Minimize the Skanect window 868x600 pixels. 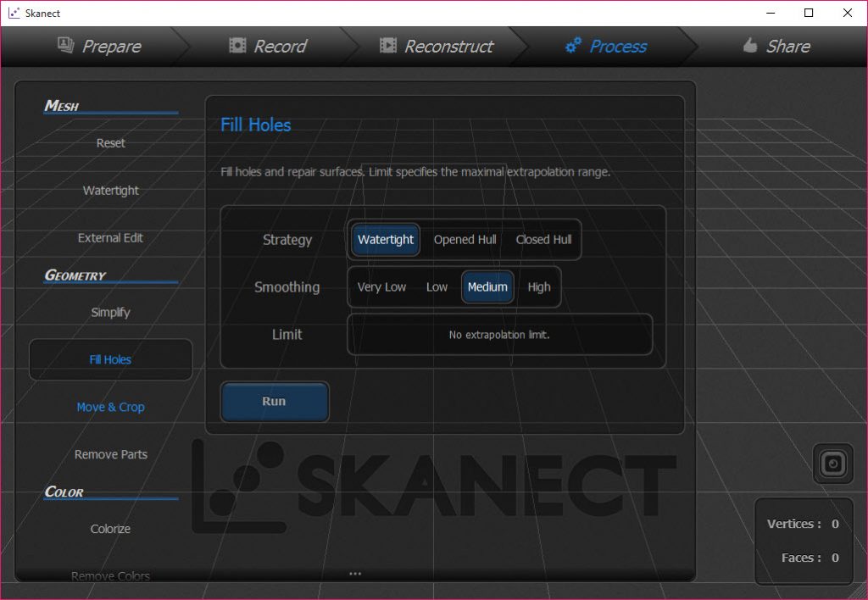pos(771,13)
